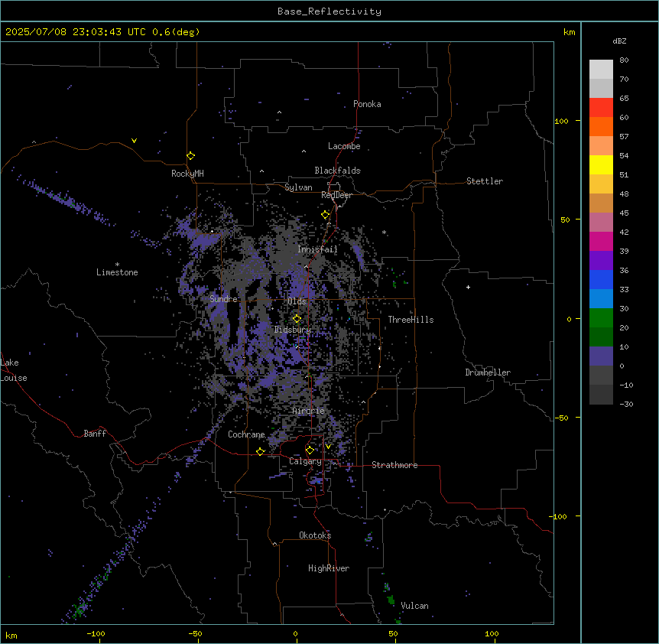Click the white plus marker north of Drumheller
Screen dimensions: 659x644
(x=468, y=287)
